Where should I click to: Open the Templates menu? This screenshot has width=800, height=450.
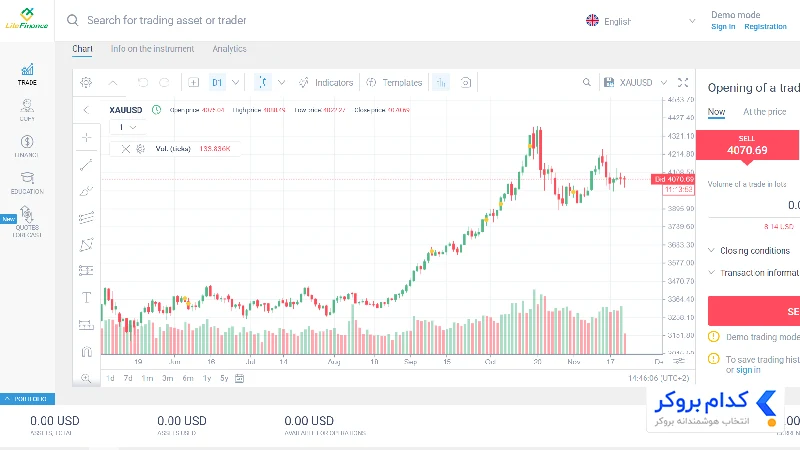(x=394, y=83)
